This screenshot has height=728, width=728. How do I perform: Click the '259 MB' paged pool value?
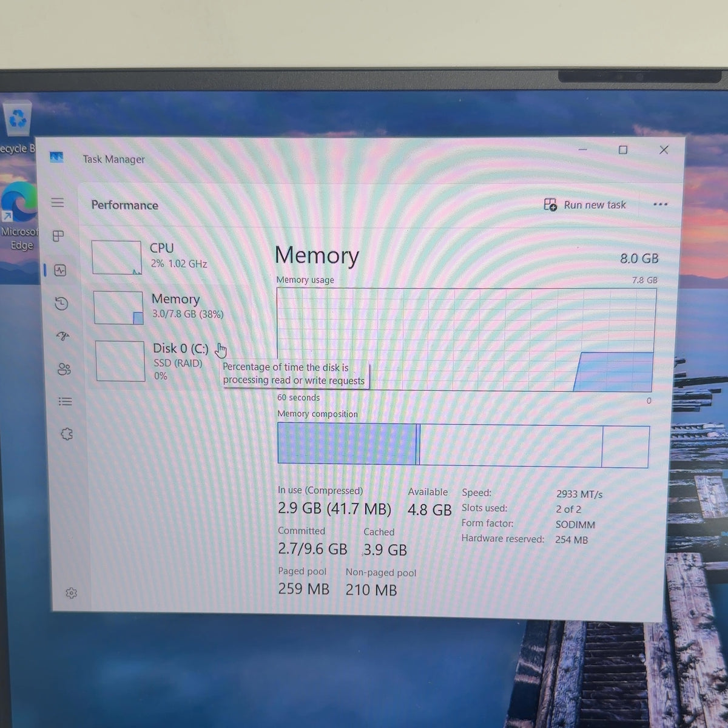pyautogui.click(x=303, y=588)
